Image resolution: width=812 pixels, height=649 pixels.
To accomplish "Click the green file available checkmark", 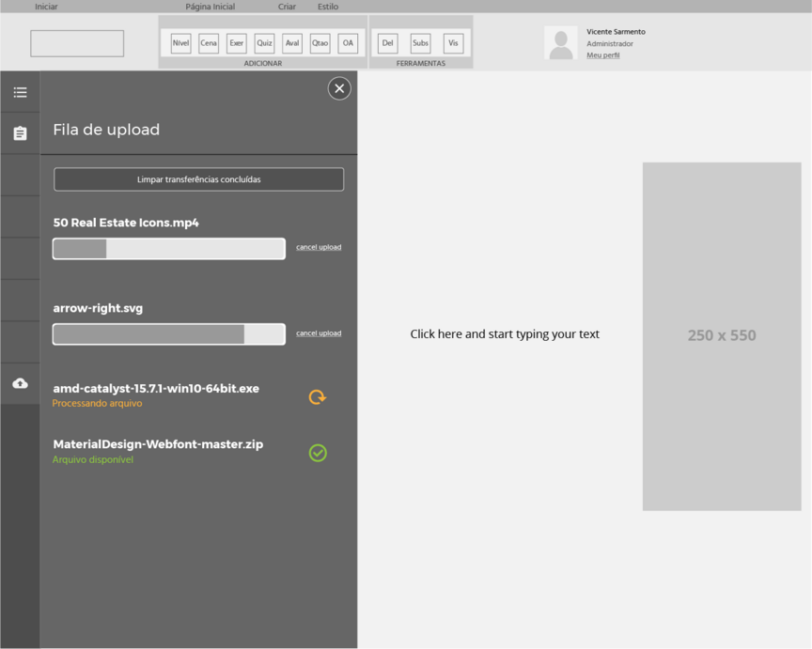I will click(x=318, y=453).
